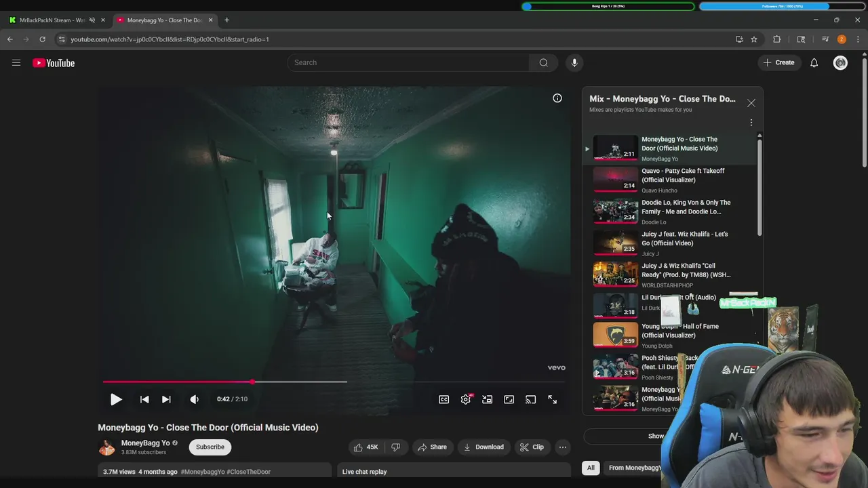Play Quavo - Patty Cake from mix
Screen dimensions: 868x488
click(668, 180)
